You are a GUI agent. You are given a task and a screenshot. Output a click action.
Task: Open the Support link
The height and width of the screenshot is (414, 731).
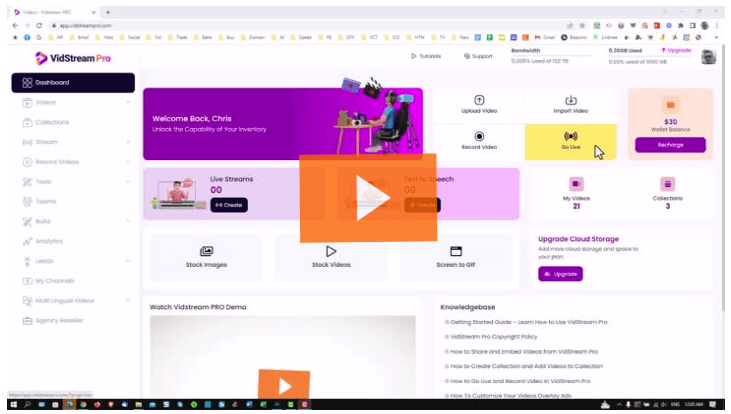coord(478,56)
